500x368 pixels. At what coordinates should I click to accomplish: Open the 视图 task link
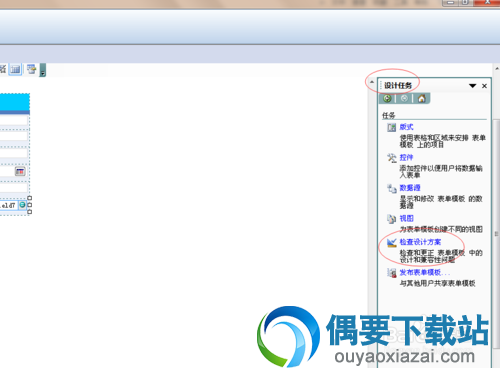(406, 218)
